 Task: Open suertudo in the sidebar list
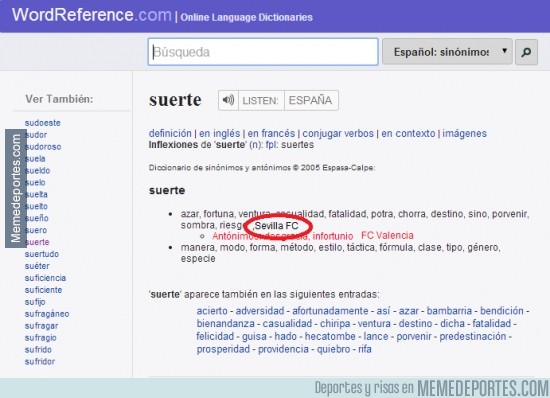point(42,254)
